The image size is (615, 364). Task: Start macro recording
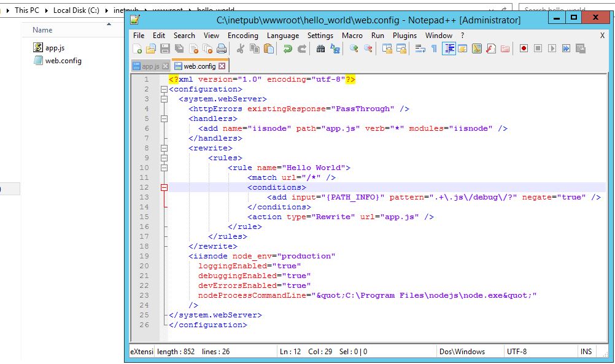click(524, 47)
